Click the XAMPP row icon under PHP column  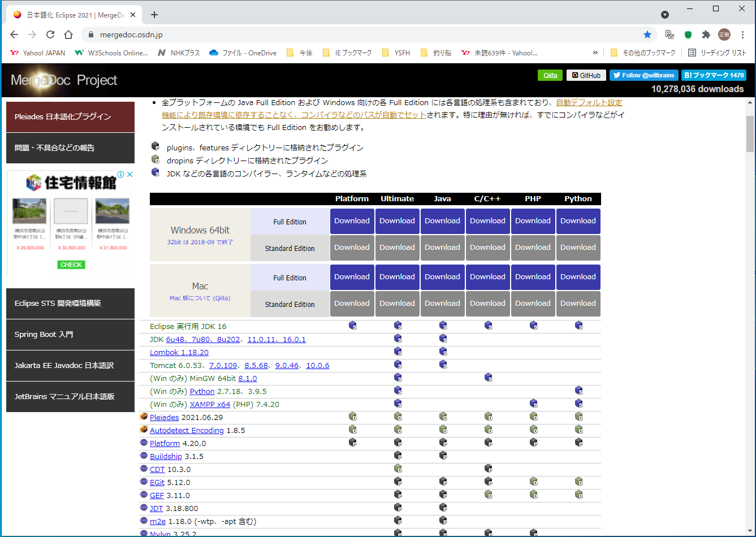tap(533, 404)
